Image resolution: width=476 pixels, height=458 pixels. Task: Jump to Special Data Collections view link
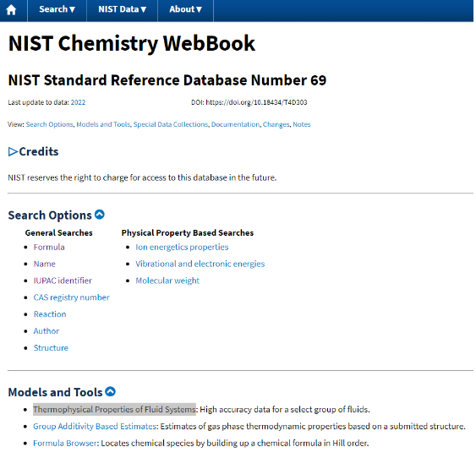pyautogui.click(x=171, y=124)
